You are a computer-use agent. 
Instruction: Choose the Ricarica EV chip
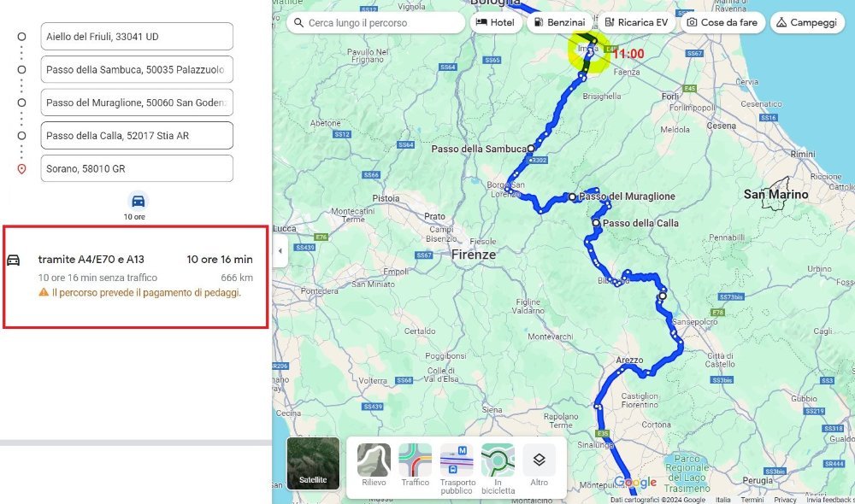coord(636,22)
